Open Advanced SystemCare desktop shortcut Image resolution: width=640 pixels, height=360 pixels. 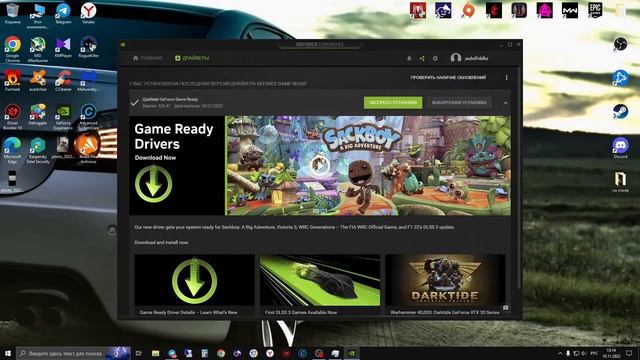point(88,116)
